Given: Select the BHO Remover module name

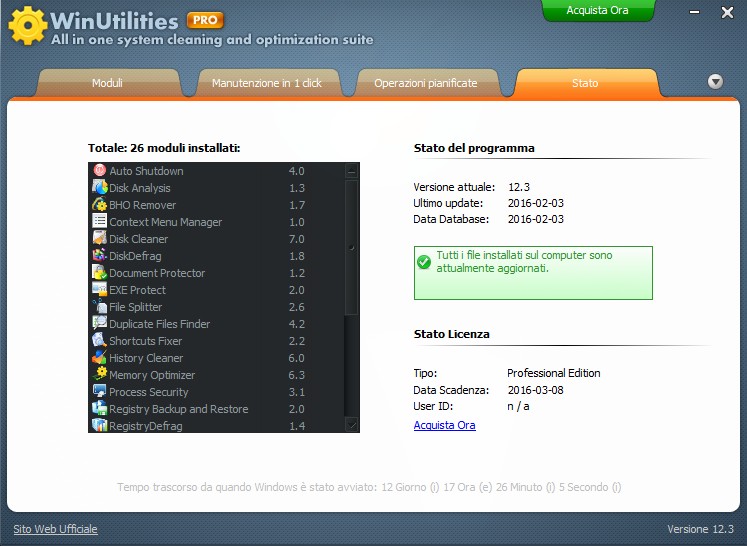Looking at the screenshot, I should (142, 205).
